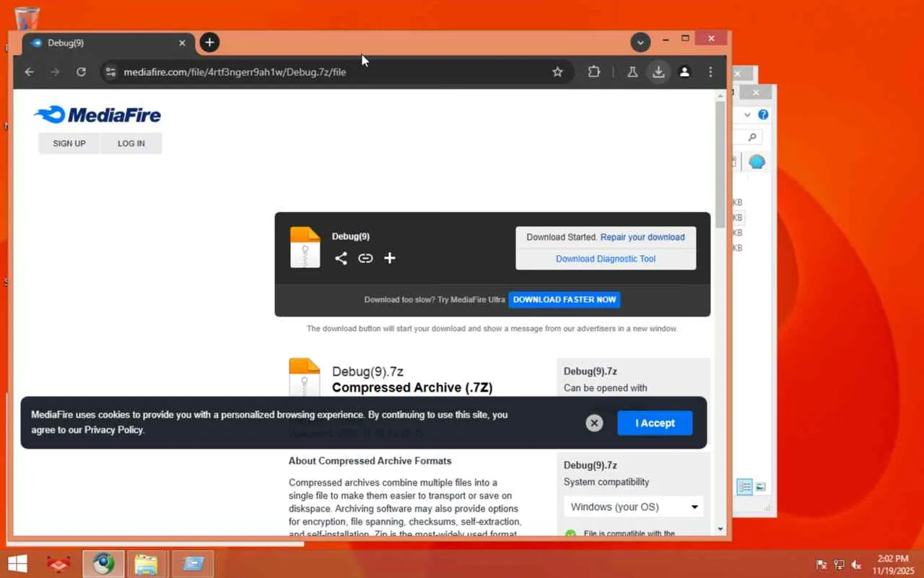Click the share icon under Debug(9)
The image size is (924, 578).
tap(341, 258)
